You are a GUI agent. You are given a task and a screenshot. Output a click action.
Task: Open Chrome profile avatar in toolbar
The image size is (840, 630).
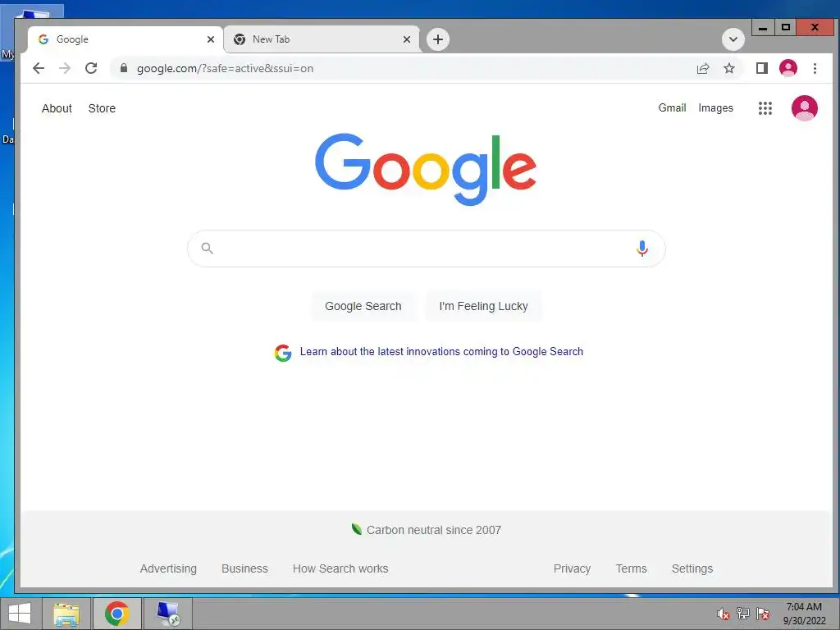pos(788,68)
